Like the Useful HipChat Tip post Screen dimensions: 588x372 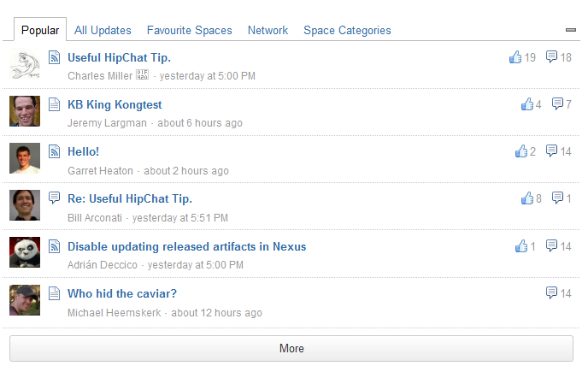point(515,57)
